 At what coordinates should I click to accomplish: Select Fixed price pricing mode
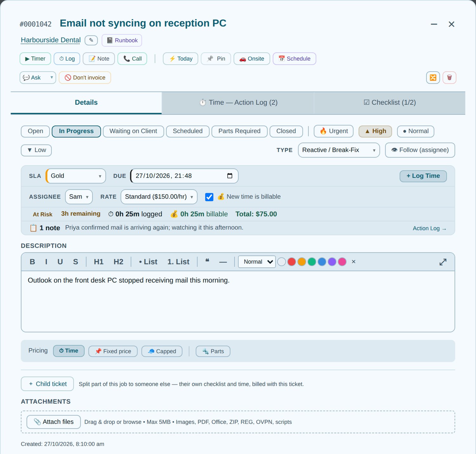click(113, 351)
